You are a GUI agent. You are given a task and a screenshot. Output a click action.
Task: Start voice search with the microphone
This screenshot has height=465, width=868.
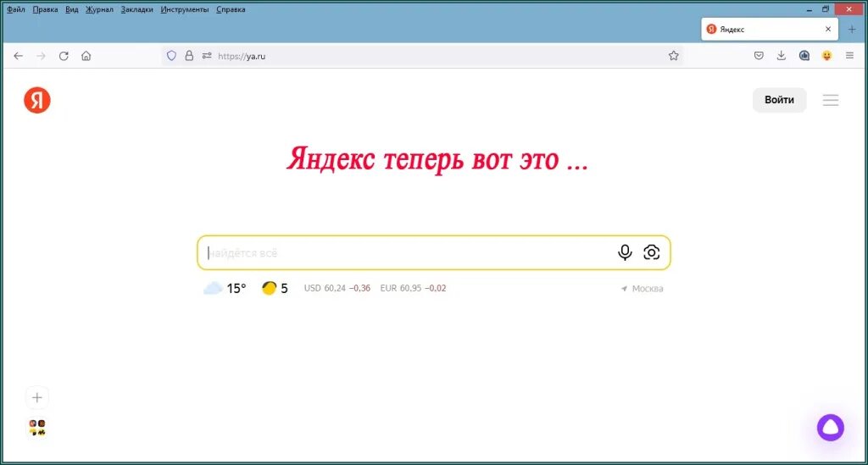pos(625,252)
